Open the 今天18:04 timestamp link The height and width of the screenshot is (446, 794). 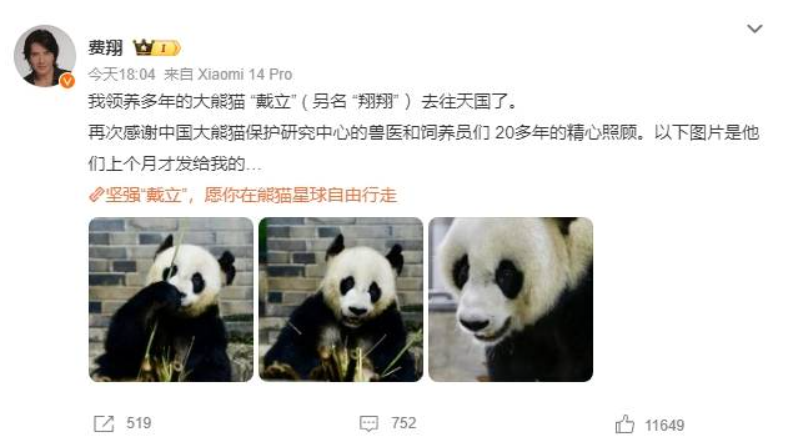pyautogui.click(x=122, y=74)
